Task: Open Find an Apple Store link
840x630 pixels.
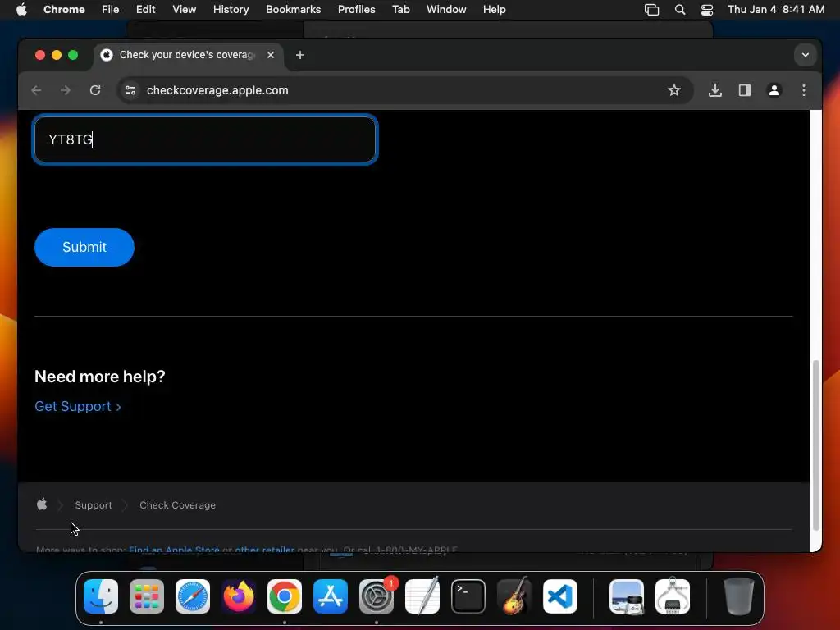Action: (x=174, y=549)
